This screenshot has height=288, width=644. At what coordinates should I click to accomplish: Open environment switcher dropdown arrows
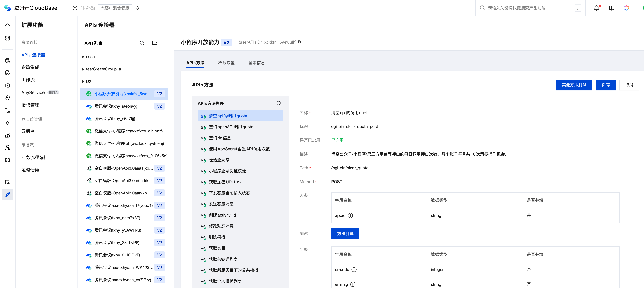click(x=137, y=8)
